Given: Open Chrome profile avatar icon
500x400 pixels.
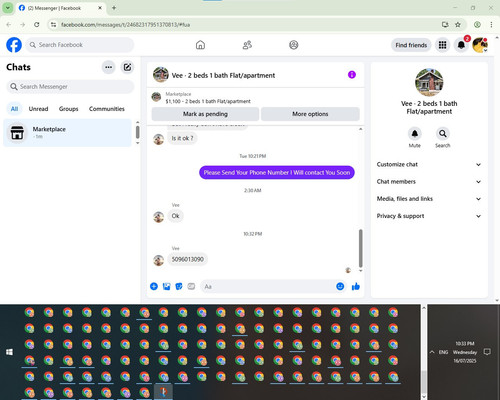Looking at the screenshot, I should [x=477, y=24].
